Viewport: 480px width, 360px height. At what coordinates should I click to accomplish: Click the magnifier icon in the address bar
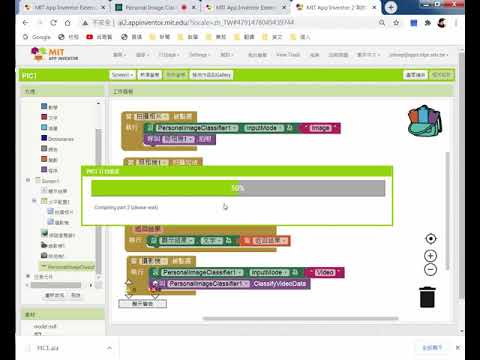coord(382,23)
